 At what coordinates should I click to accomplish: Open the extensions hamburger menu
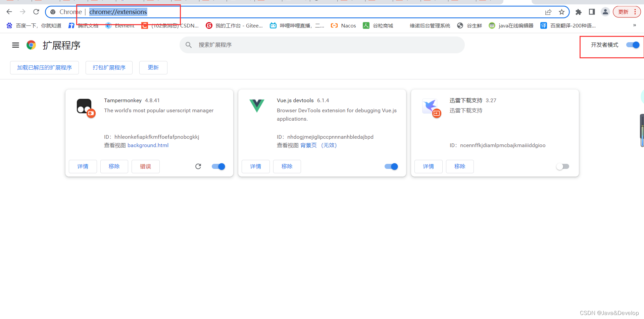[15, 45]
